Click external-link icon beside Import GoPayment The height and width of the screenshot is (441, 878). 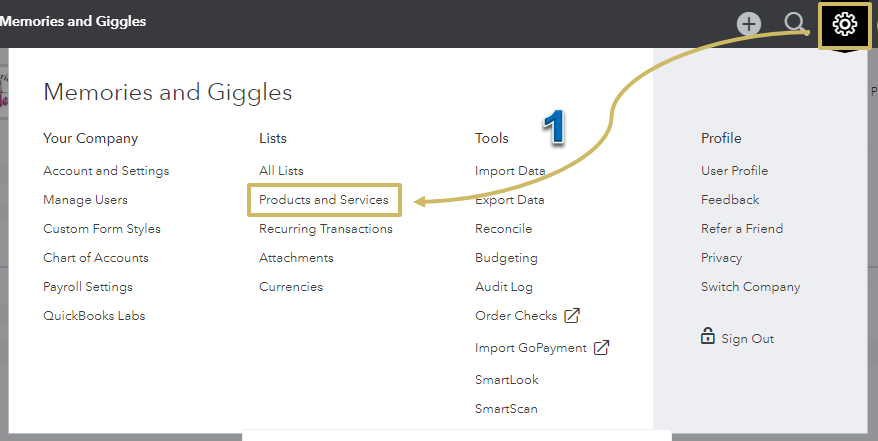pos(601,348)
